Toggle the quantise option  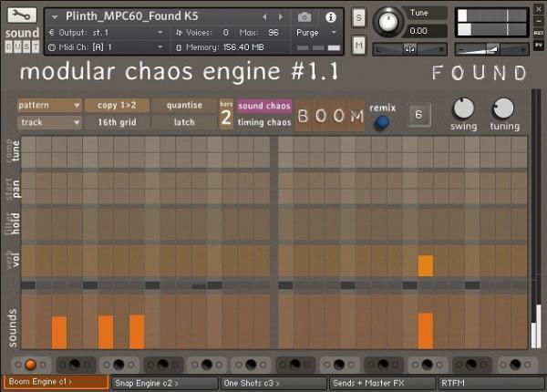[x=184, y=105]
